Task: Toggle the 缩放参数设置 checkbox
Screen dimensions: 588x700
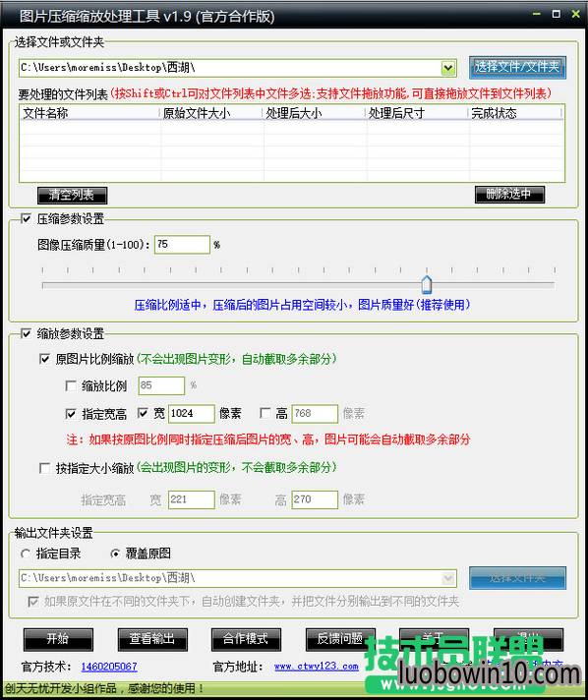Action: click(26, 333)
